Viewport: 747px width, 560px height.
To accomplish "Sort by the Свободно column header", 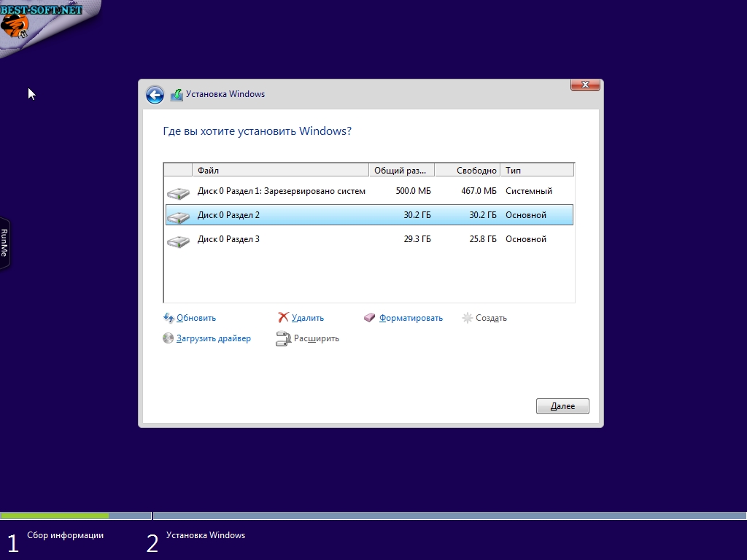I will tap(467, 171).
